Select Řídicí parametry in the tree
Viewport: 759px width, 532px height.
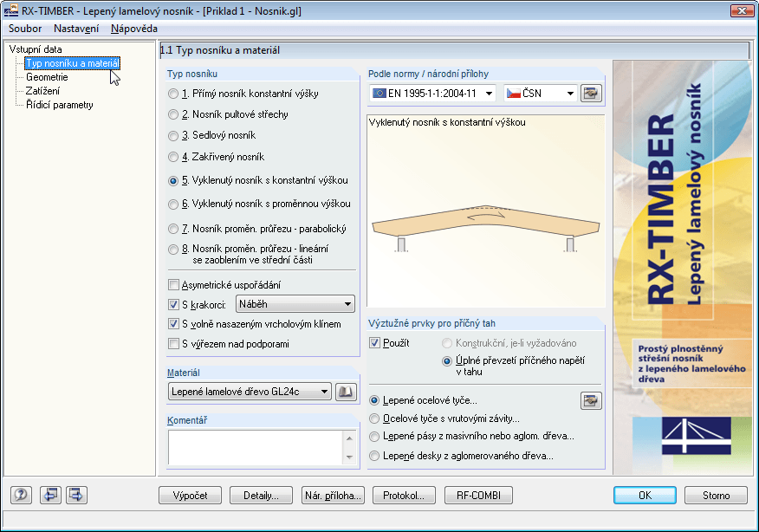point(60,105)
